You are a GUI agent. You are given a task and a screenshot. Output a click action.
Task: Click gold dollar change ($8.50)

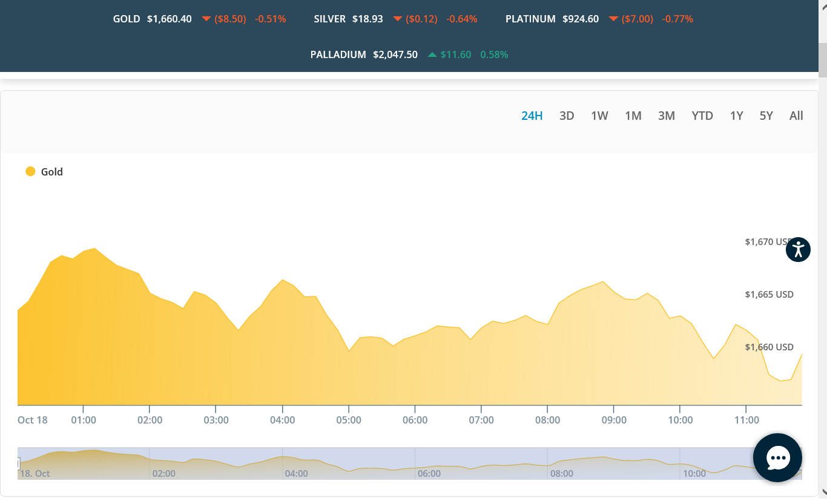(230, 19)
